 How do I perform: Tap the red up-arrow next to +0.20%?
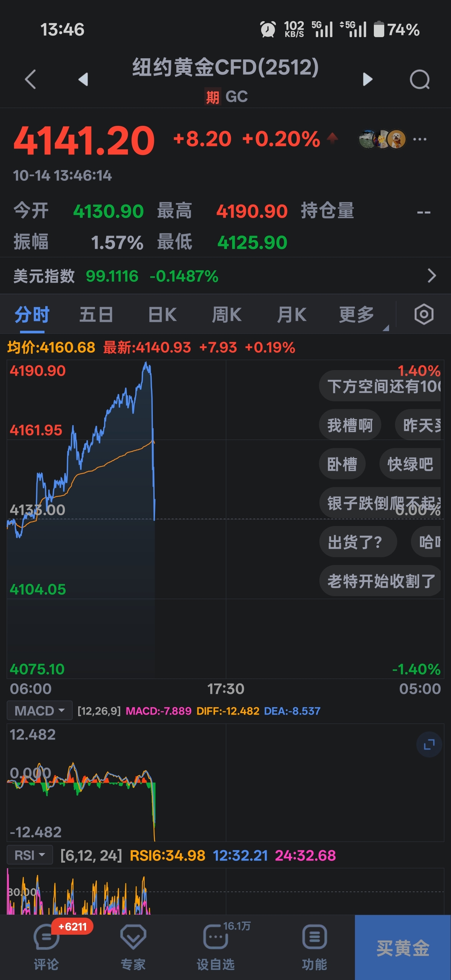pos(332,138)
